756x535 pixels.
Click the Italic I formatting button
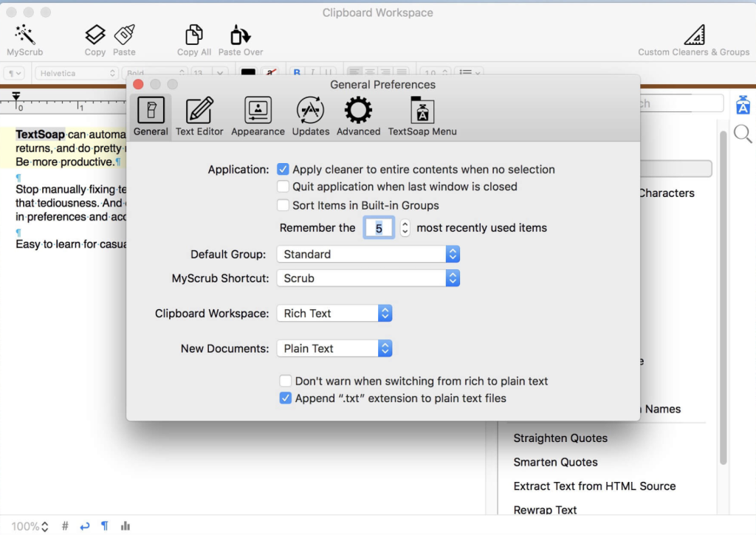313,73
